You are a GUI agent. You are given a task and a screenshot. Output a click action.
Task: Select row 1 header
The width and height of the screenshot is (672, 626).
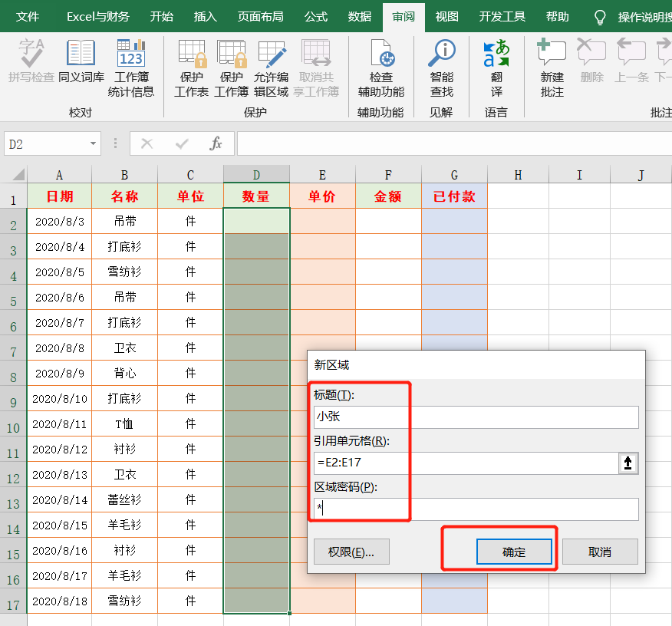point(13,196)
